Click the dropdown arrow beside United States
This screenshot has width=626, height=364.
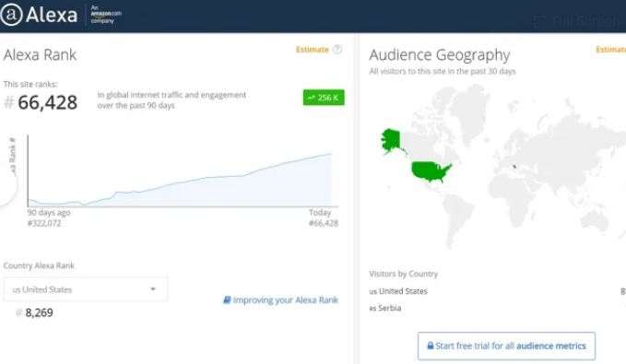153,289
